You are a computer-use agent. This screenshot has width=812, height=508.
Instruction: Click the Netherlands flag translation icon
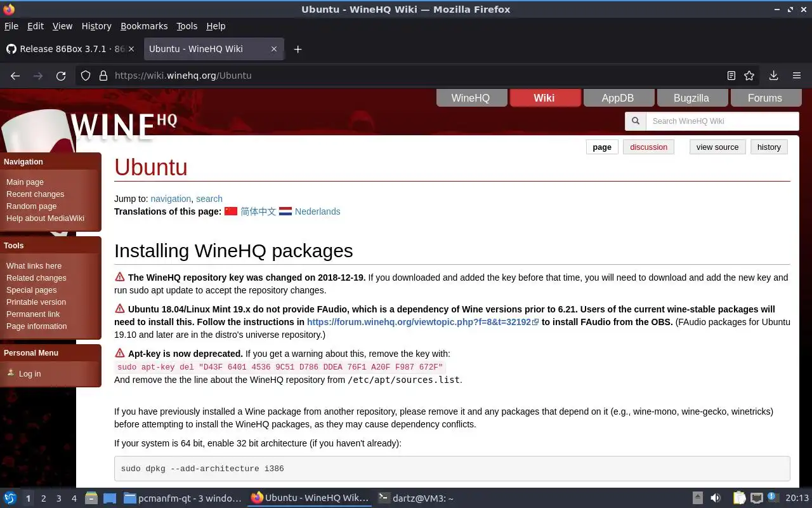285,211
